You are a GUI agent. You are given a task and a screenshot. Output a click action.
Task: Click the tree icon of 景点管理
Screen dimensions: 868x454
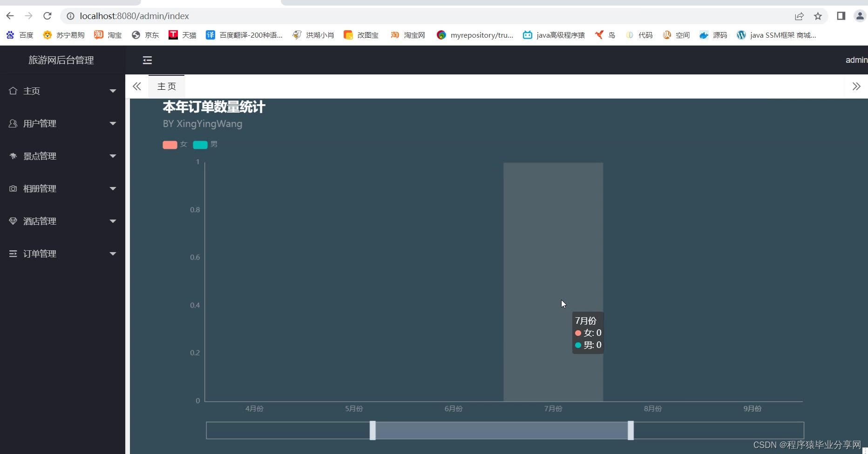13,156
